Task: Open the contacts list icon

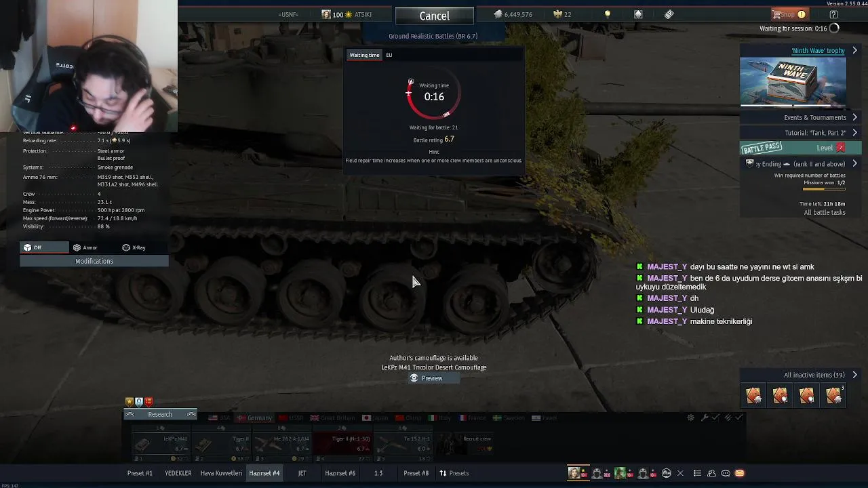Action: (x=711, y=473)
